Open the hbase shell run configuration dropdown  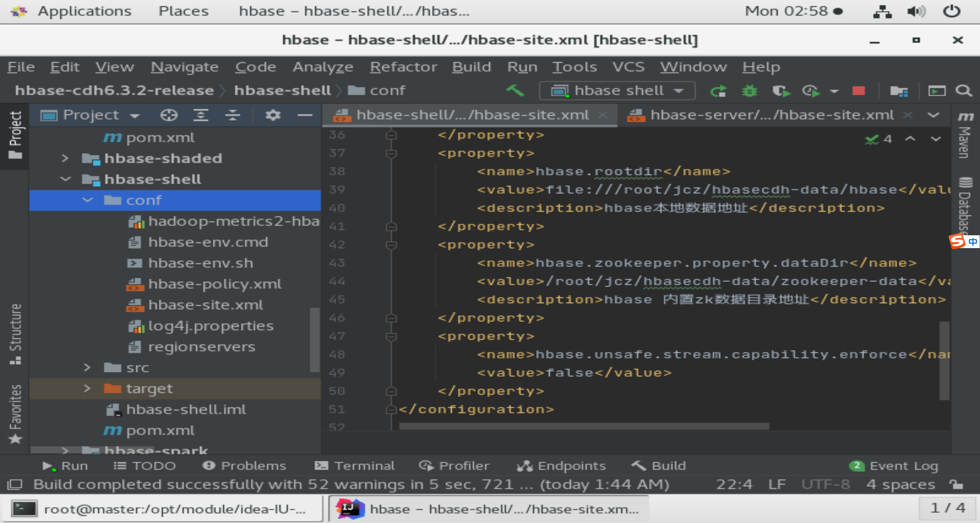[x=617, y=91]
